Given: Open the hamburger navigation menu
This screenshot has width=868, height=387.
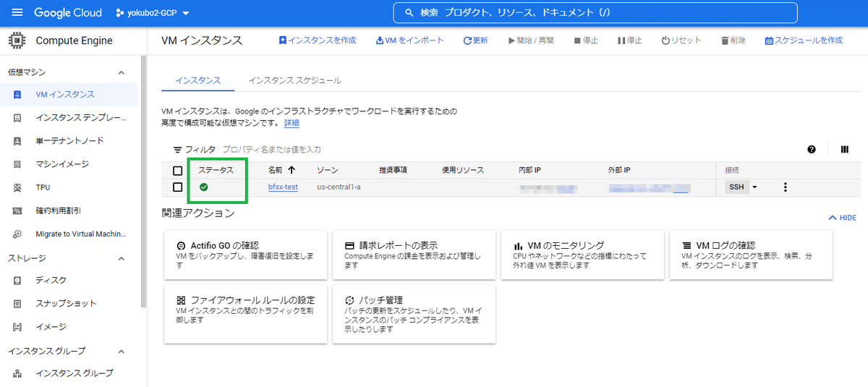Looking at the screenshot, I should click(17, 13).
